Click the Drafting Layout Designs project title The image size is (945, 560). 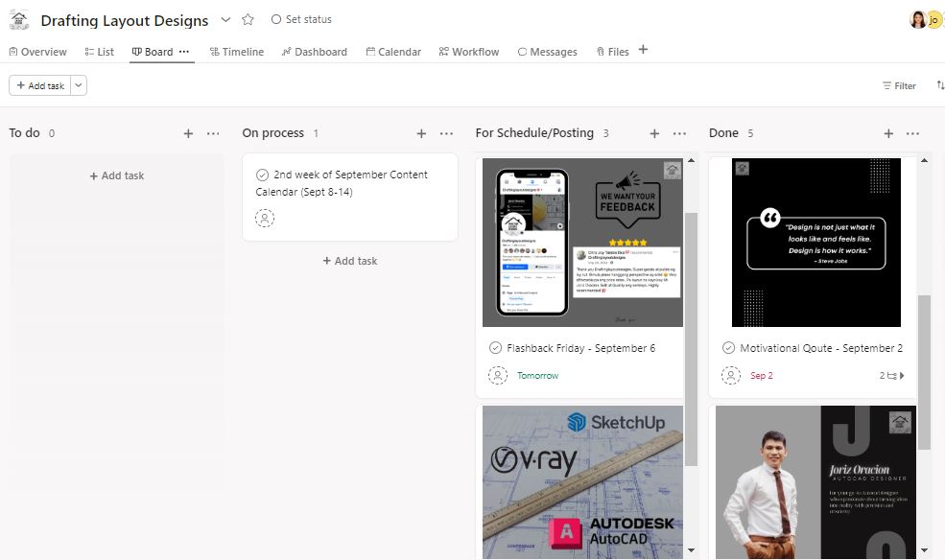(125, 20)
